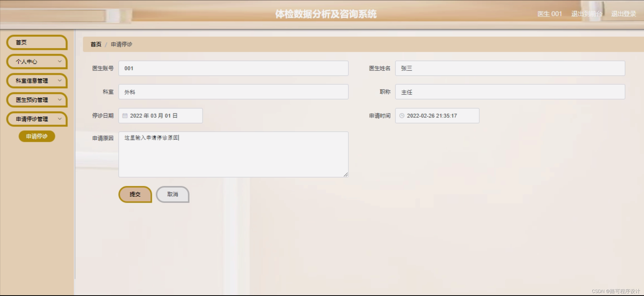This screenshot has height=296, width=644.
Task: Click 退出登录 in the header
Action: 623,14
